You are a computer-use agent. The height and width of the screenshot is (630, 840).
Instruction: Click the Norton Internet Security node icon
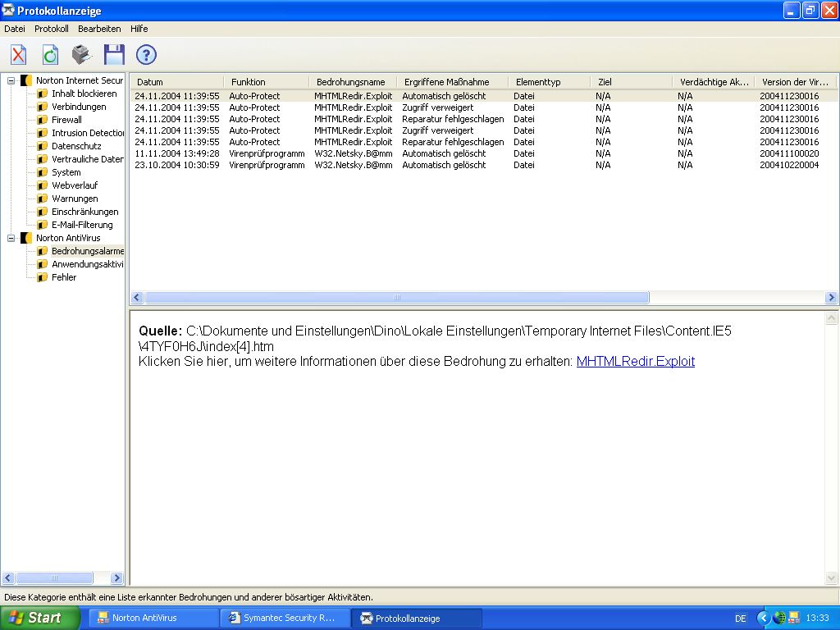(26, 80)
